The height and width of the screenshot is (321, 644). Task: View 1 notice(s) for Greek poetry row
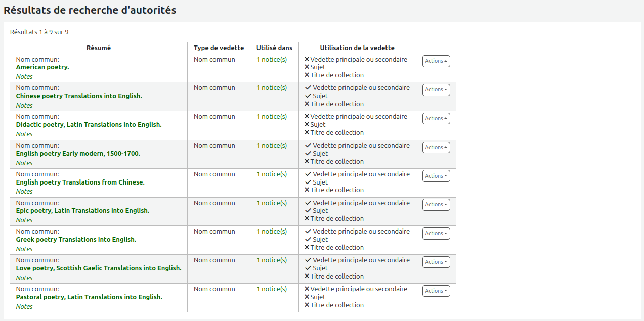[x=271, y=232]
